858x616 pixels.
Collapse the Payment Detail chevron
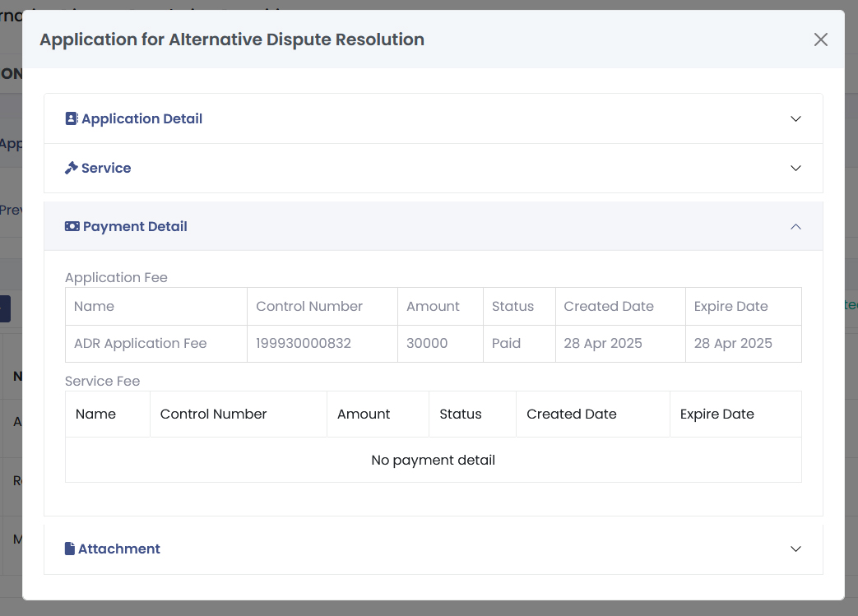tap(795, 226)
